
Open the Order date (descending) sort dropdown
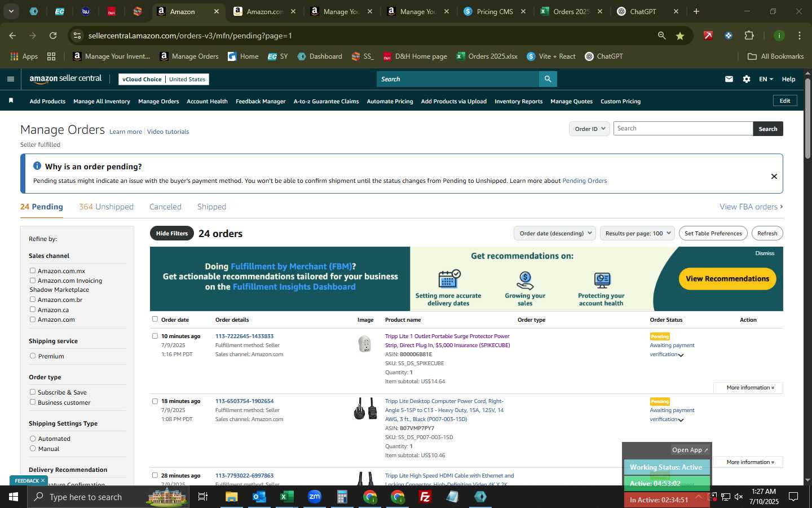(555, 233)
